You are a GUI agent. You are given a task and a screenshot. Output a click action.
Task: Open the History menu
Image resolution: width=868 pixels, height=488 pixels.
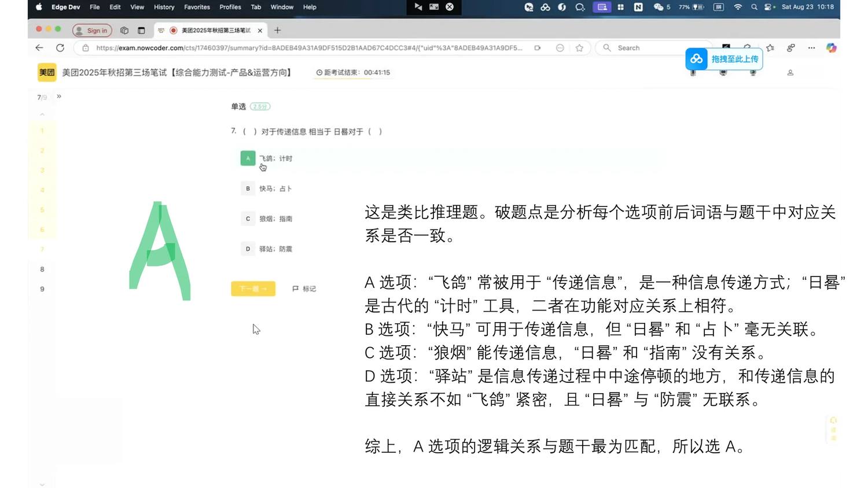164,7
